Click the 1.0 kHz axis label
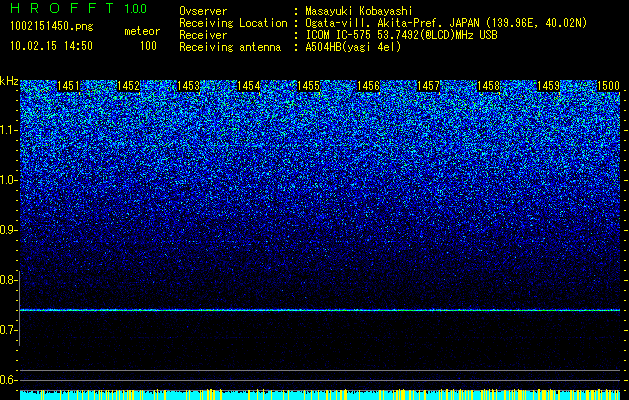Screen dimensions: 629x400 point(8,180)
